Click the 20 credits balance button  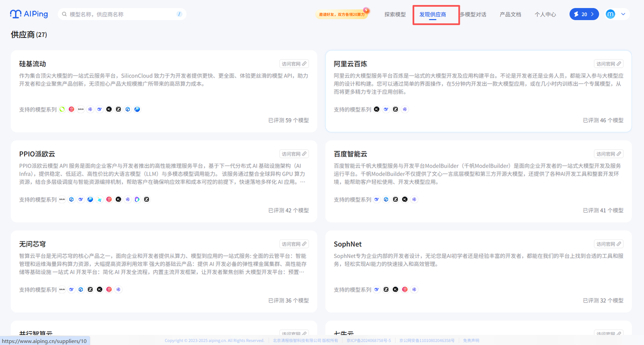point(584,14)
